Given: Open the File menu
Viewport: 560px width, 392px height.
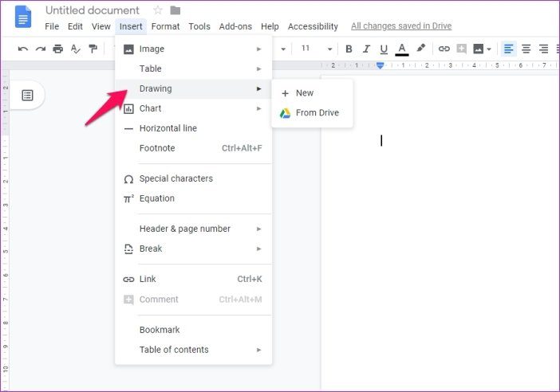Looking at the screenshot, I should click(52, 26).
